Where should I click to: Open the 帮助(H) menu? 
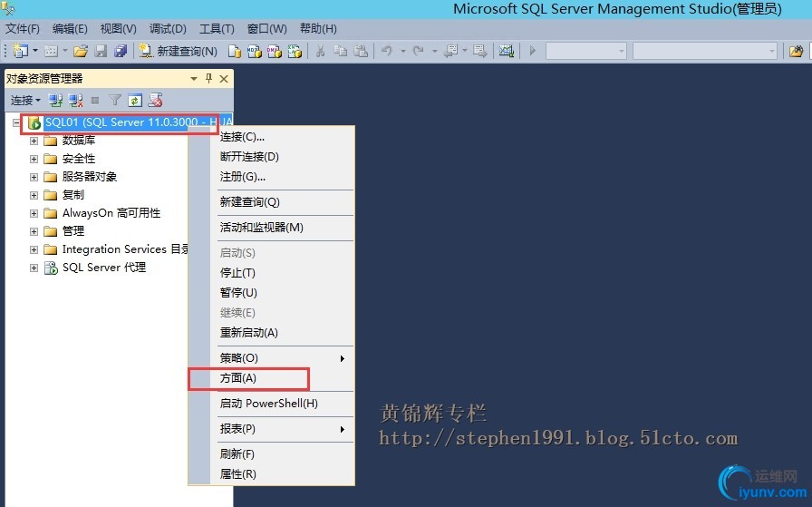pyautogui.click(x=318, y=28)
